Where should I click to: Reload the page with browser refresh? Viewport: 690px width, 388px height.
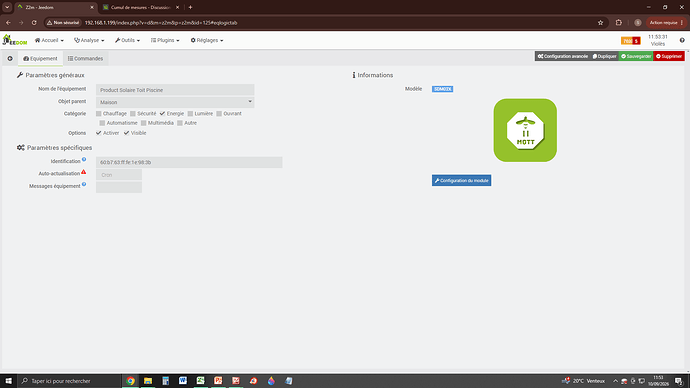[34, 22]
